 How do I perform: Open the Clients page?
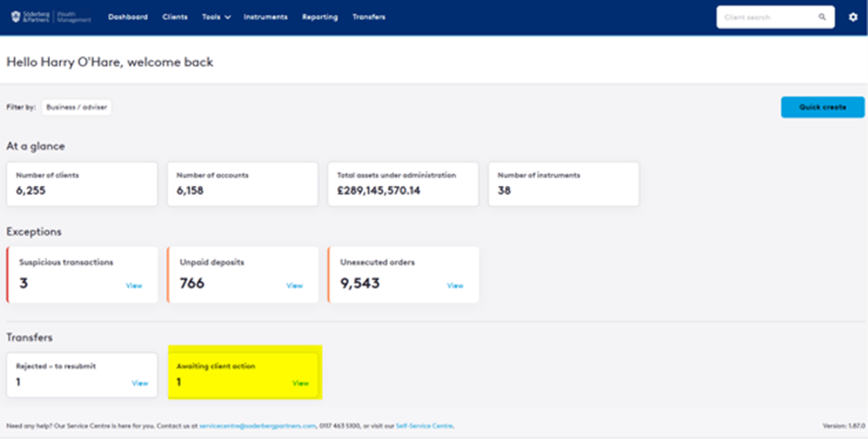(175, 17)
